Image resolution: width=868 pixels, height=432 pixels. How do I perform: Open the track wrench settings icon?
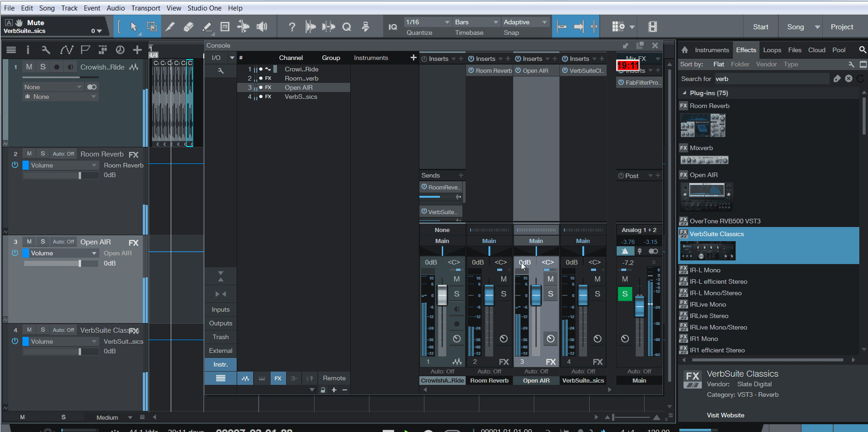(x=45, y=50)
